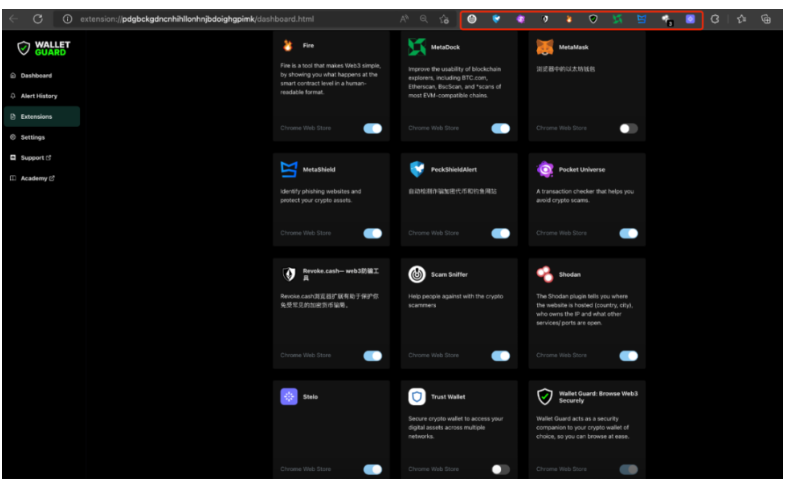Image resolution: width=786 pixels, height=486 pixels.
Task: Click the Trust Wallet shield icon in card
Action: (x=417, y=397)
